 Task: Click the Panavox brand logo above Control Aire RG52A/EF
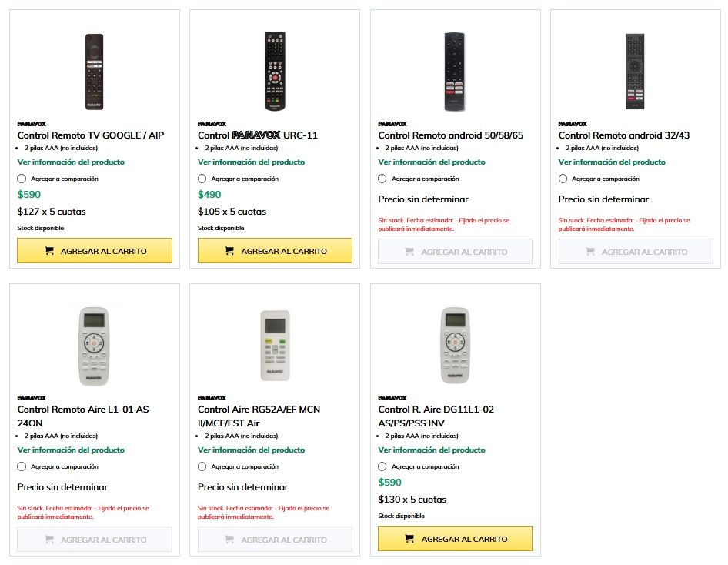212,397
